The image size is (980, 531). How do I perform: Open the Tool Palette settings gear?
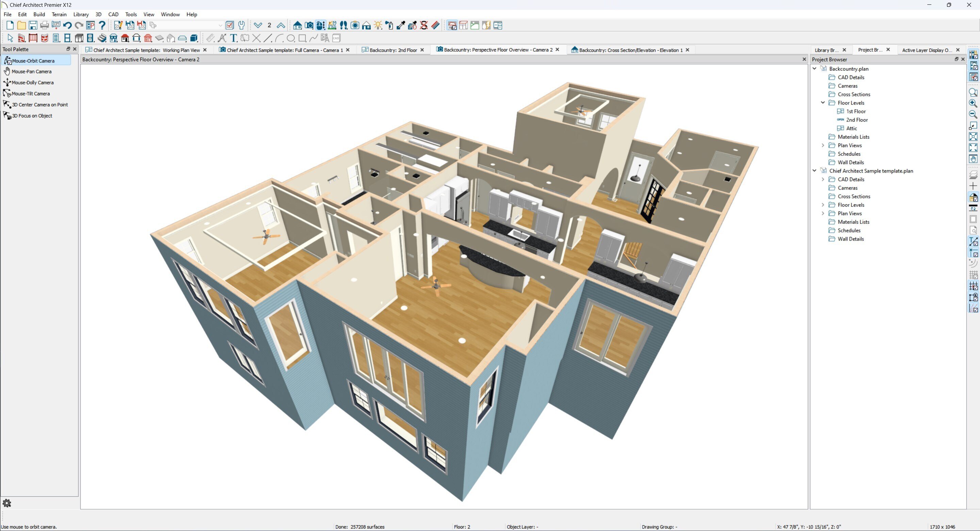7,503
